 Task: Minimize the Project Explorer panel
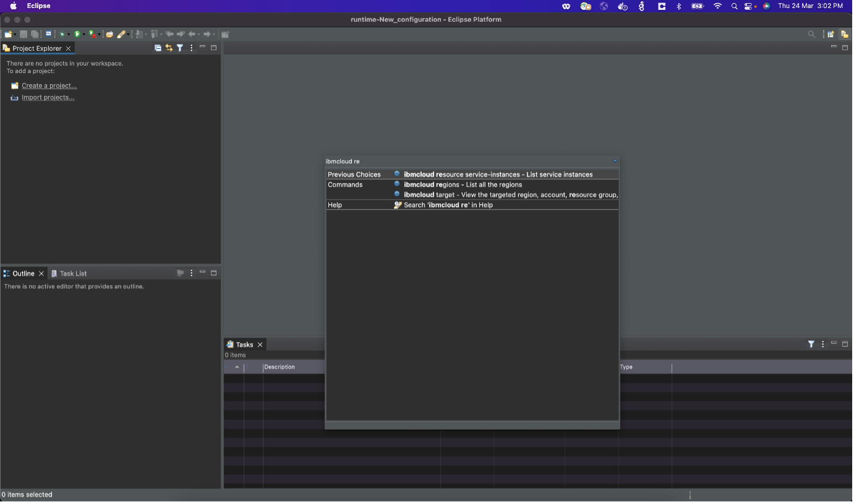pos(202,47)
